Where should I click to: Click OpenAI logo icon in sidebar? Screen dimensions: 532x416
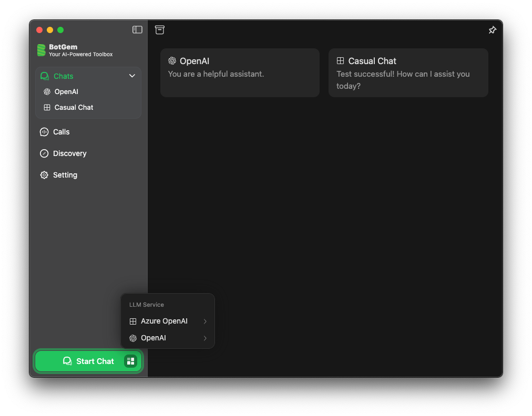[x=47, y=91]
